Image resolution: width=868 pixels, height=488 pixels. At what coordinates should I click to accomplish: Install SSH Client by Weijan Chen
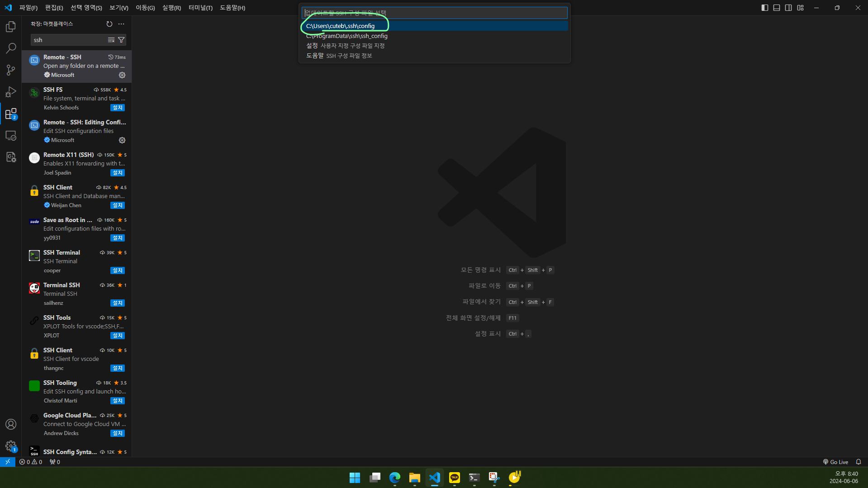pyautogui.click(x=118, y=205)
